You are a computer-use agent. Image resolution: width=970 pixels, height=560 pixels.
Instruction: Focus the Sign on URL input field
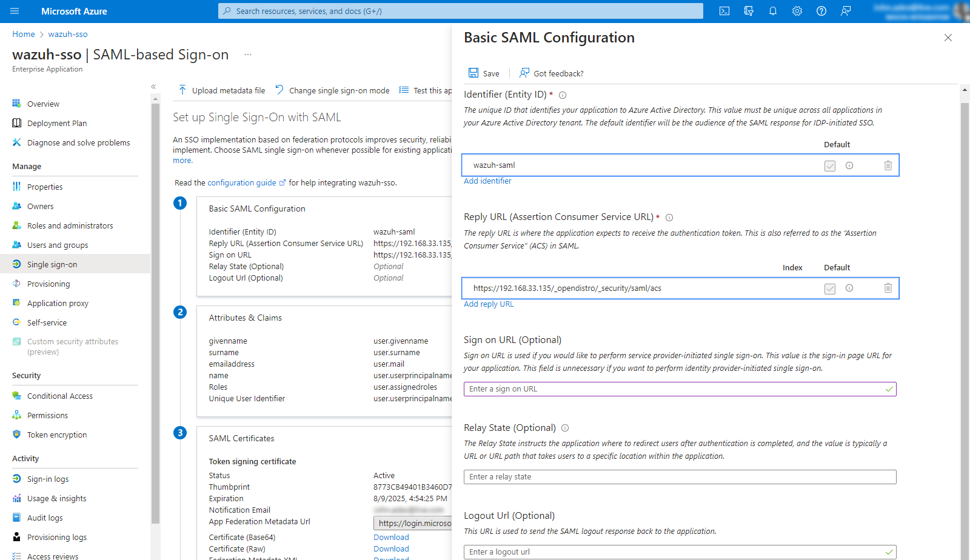coord(680,389)
